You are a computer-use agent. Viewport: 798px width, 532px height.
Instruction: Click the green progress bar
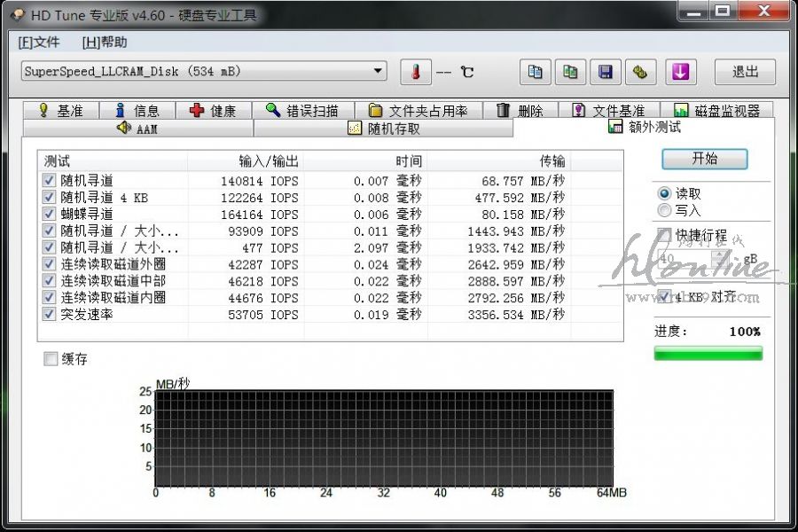[x=708, y=353]
